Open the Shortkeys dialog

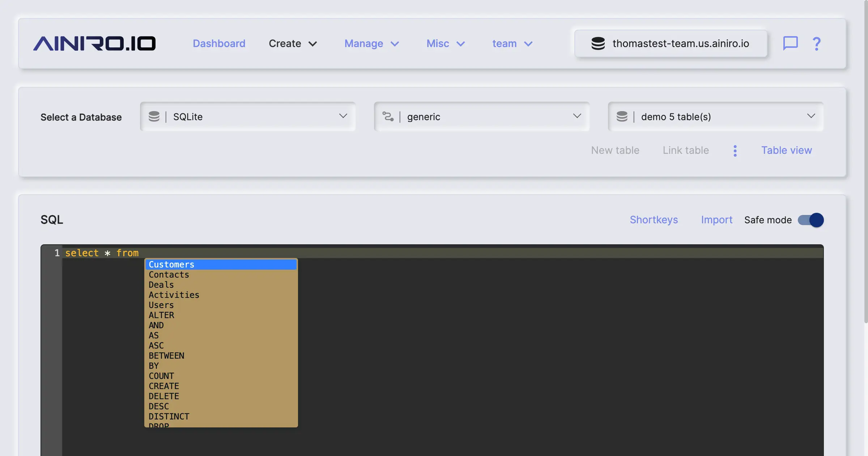point(654,220)
